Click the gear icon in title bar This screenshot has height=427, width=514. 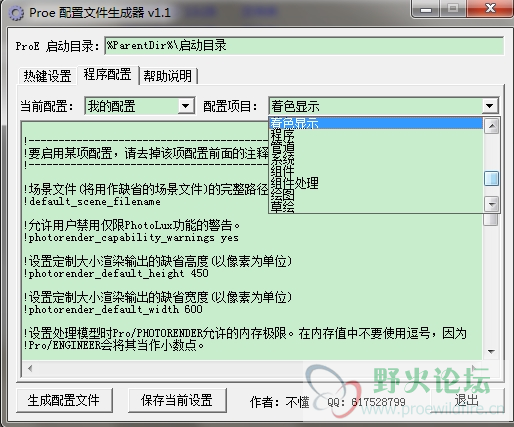16,13
